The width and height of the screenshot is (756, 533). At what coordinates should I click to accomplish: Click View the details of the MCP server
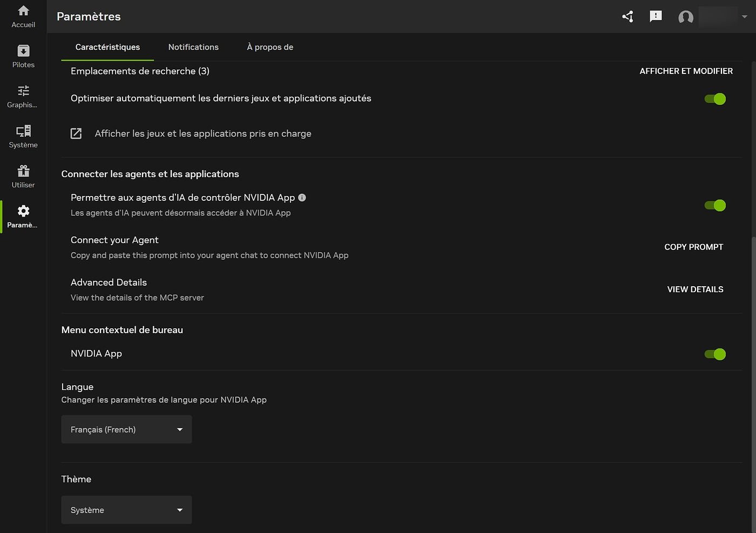click(x=137, y=298)
